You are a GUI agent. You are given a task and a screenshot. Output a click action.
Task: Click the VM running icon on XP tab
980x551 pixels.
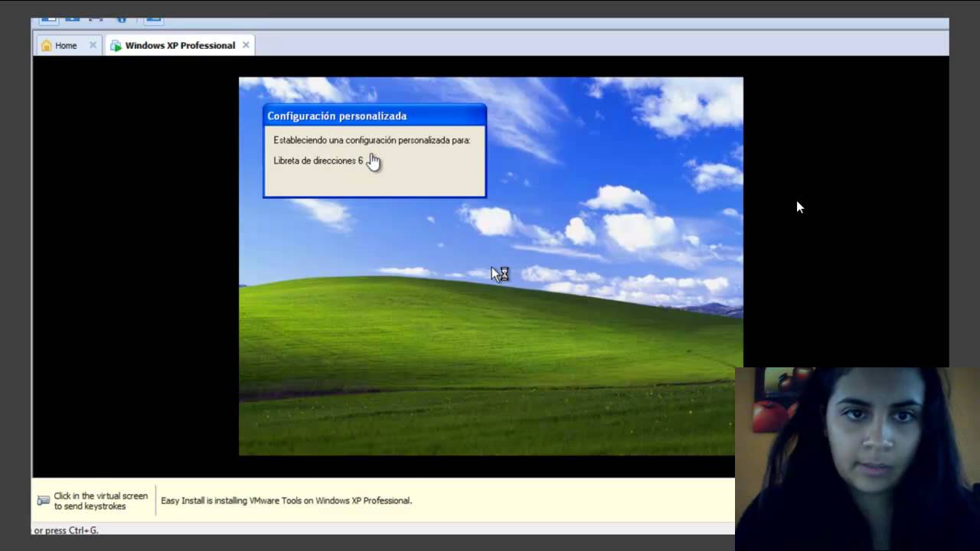pos(116,46)
